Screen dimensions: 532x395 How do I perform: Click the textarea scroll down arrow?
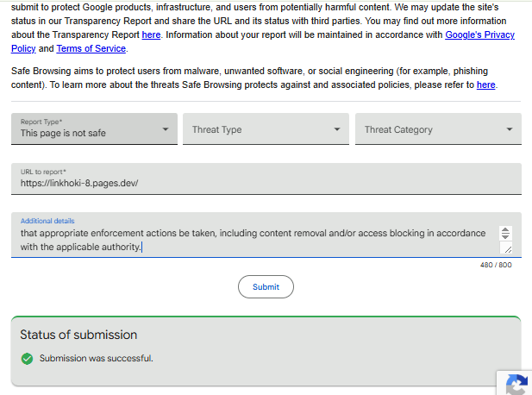[505, 235]
